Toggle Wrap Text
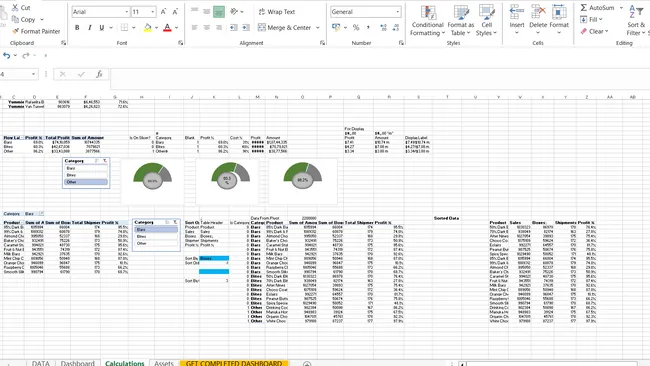The width and height of the screenshot is (650, 366). pos(276,12)
